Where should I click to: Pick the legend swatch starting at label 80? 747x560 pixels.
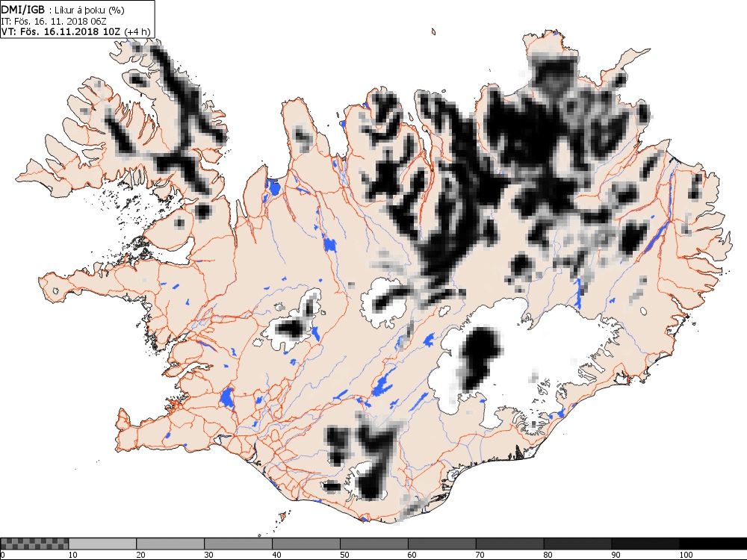577,544
